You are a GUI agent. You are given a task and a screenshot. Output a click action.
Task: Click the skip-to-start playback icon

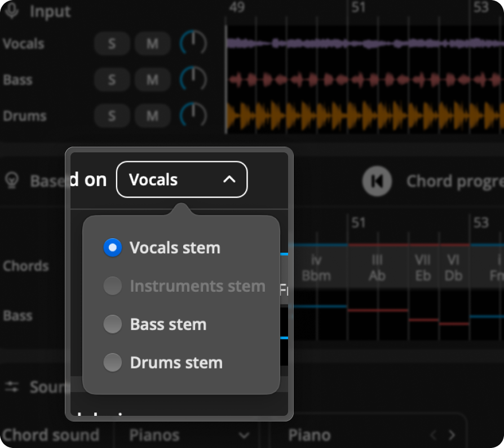click(377, 181)
